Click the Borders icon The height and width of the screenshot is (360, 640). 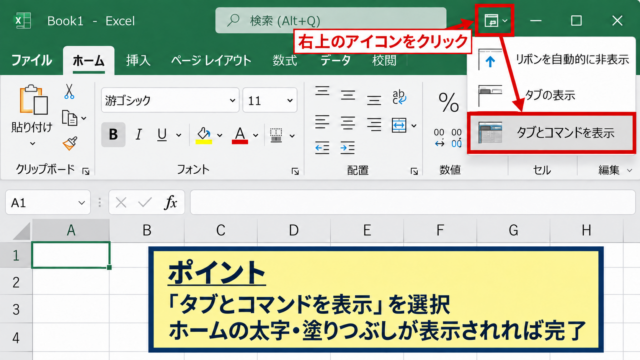[x=276, y=135]
